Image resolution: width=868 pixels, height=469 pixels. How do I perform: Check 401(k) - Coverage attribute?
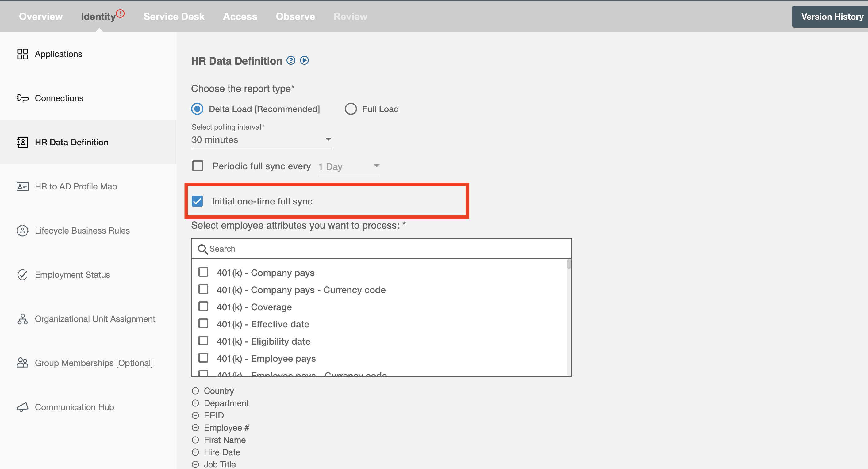point(203,306)
